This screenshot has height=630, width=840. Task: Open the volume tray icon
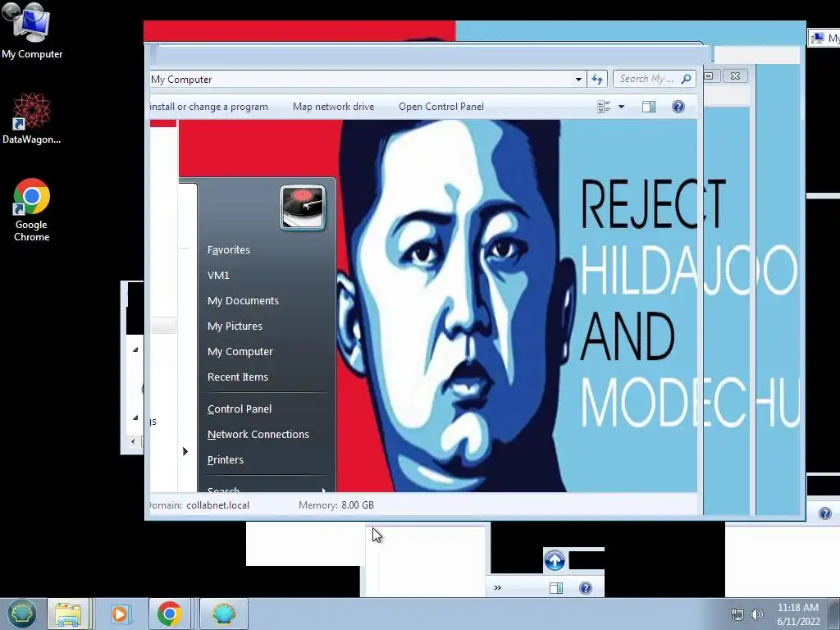(x=756, y=614)
